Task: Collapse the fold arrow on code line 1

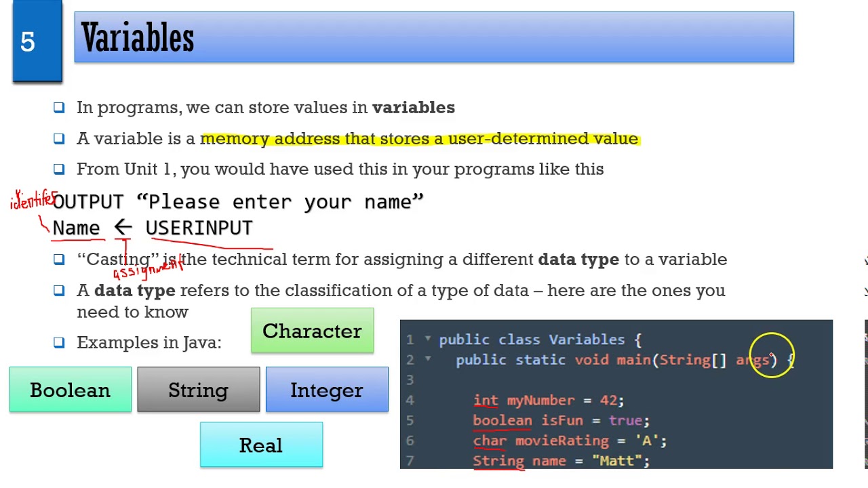Action: 428,339
